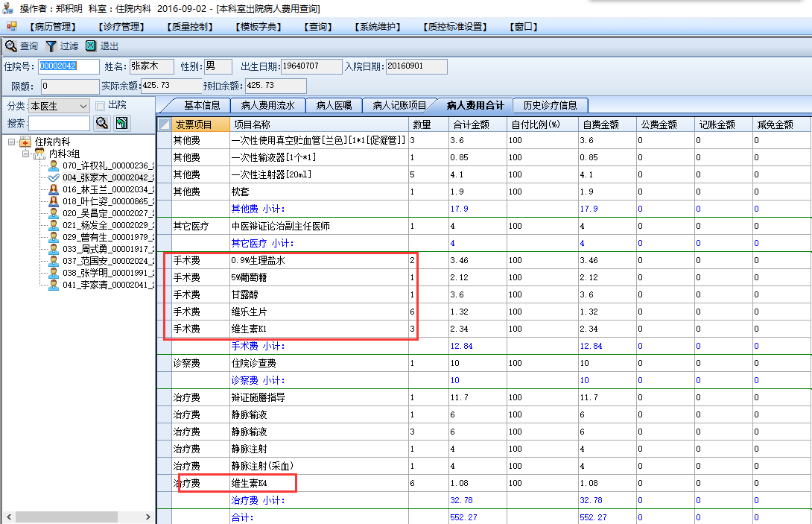Click checkmark icon of 004_张家木
The width and height of the screenshot is (812, 524).
tap(54, 177)
